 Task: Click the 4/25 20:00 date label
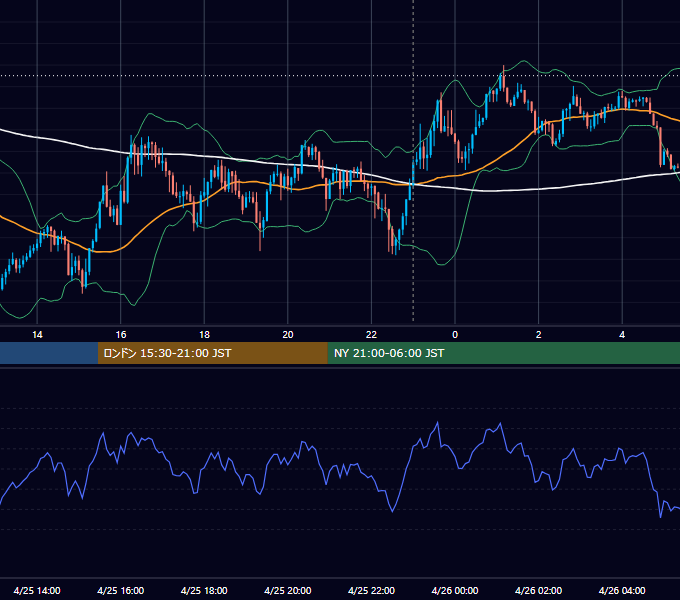tap(288, 590)
